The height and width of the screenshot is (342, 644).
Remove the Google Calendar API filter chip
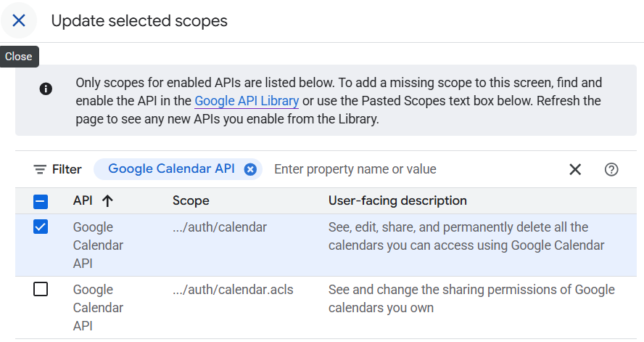tap(250, 169)
